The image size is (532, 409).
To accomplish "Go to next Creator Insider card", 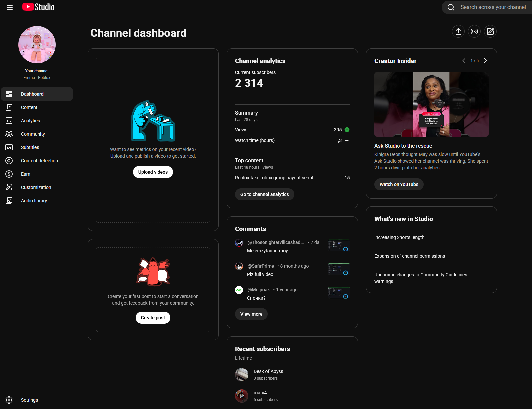I will pos(485,61).
